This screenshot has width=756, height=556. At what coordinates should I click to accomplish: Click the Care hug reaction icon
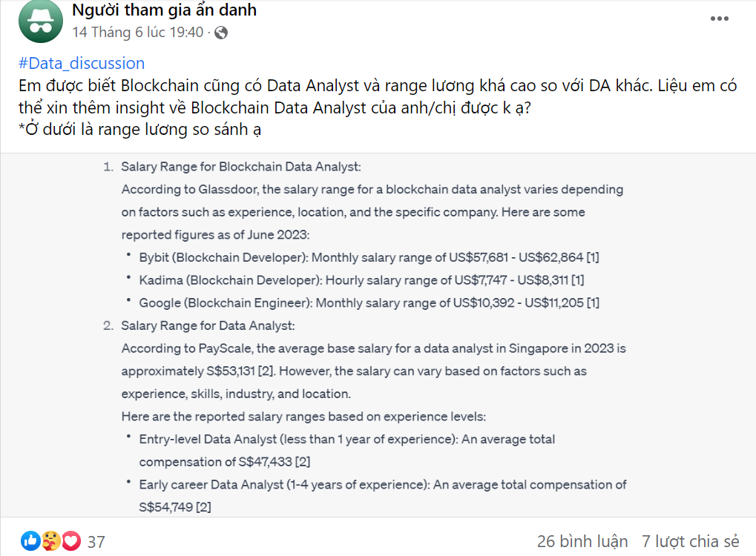50,541
